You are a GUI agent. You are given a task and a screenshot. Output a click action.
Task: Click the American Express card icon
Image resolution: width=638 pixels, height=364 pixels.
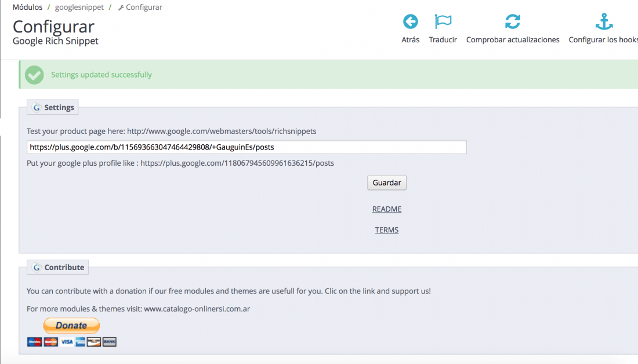[x=80, y=342]
